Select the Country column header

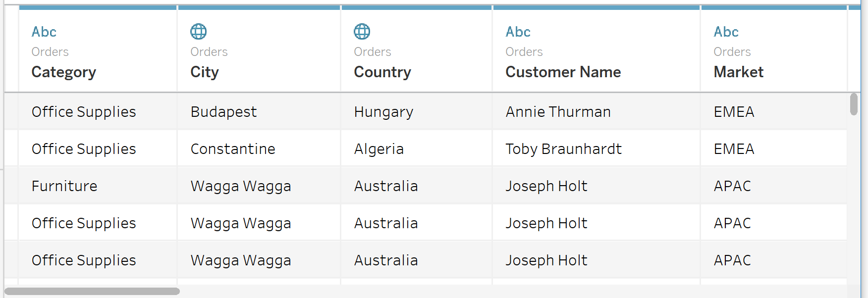(x=382, y=72)
